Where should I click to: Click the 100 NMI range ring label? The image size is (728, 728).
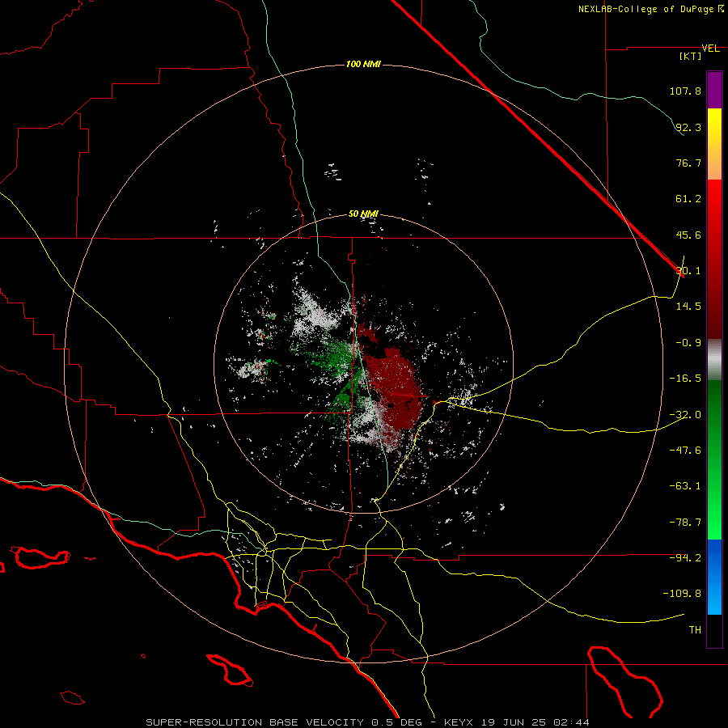pos(363,64)
